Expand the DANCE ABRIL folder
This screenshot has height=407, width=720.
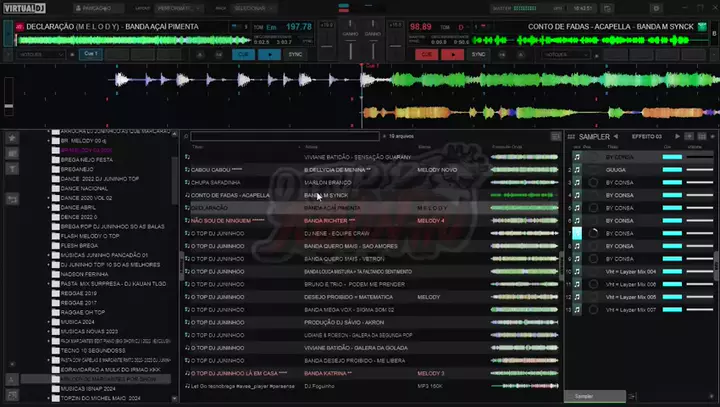48,208
